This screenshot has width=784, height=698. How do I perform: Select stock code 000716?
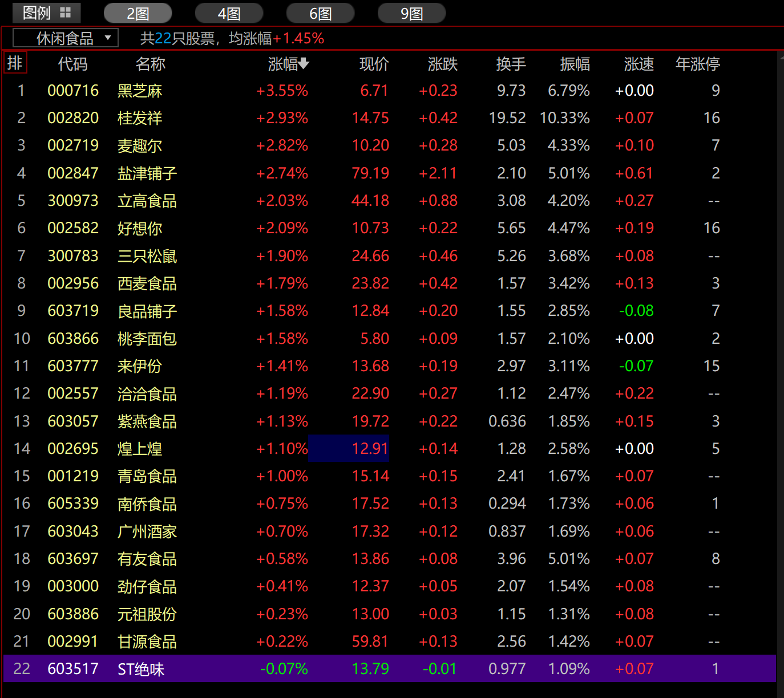click(73, 91)
